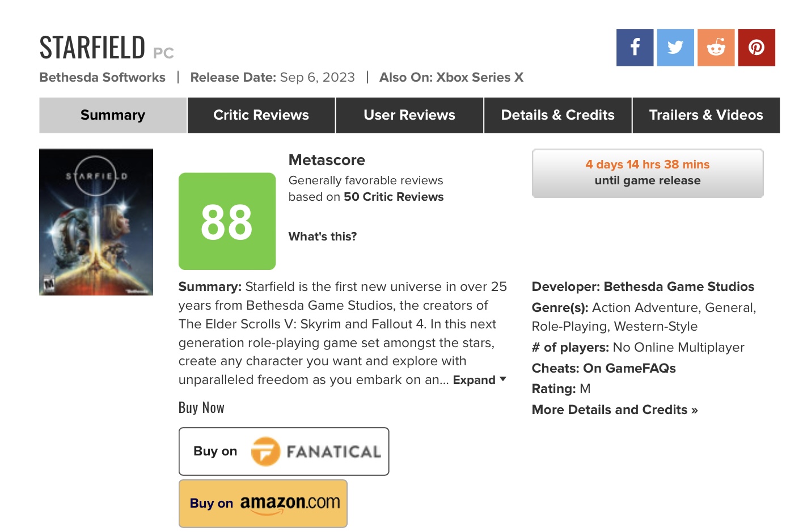
Task: Share page on Facebook
Action: (x=635, y=48)
